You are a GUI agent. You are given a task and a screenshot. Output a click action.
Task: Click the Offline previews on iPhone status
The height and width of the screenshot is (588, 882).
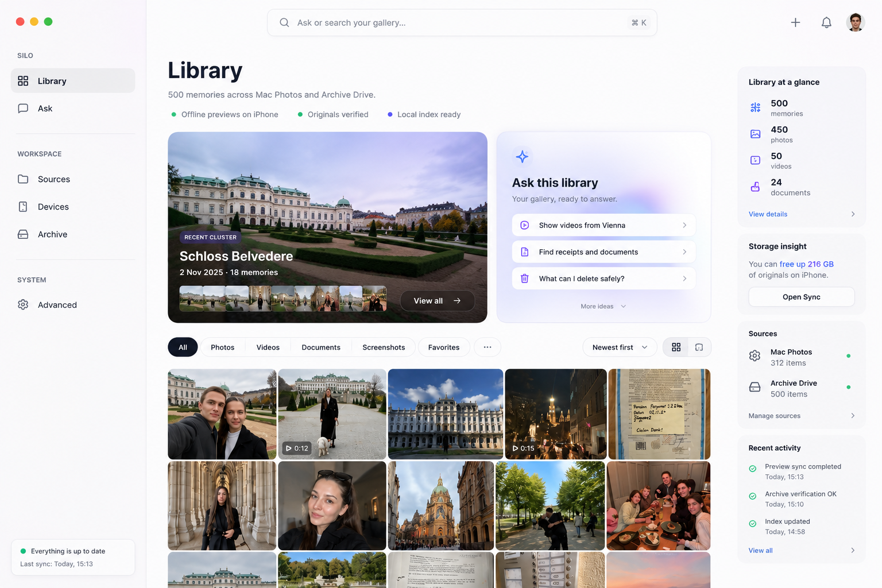pyautogui.click(x=225, y=114)
